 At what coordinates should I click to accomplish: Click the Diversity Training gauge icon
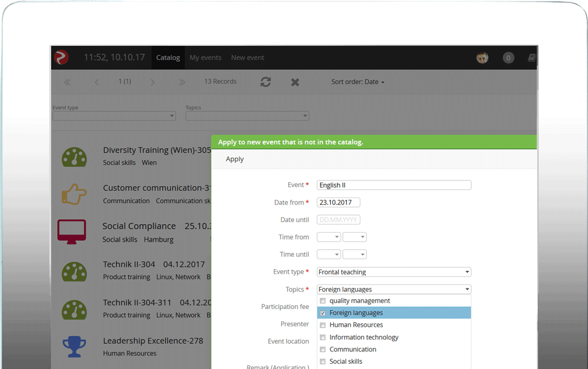tap(74, 157)
